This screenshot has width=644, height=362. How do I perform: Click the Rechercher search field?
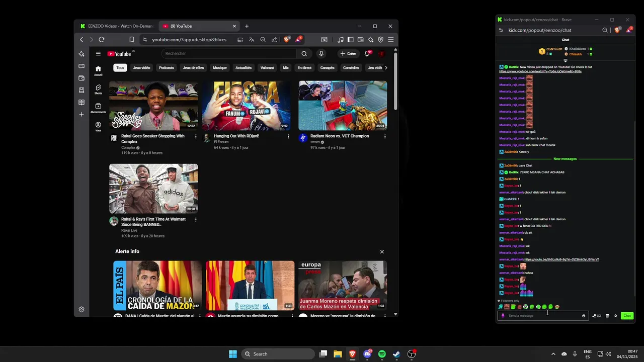pyautogui.click(x=229, y=54)
